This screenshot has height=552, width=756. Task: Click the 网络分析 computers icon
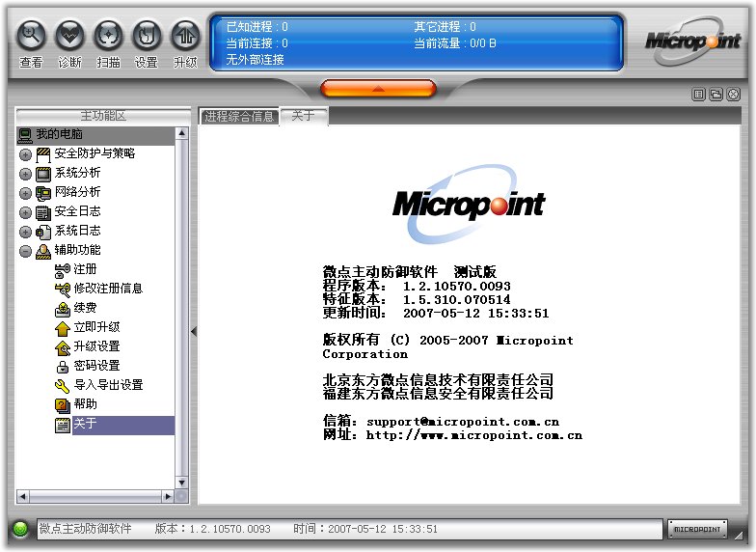coord(43,193)
